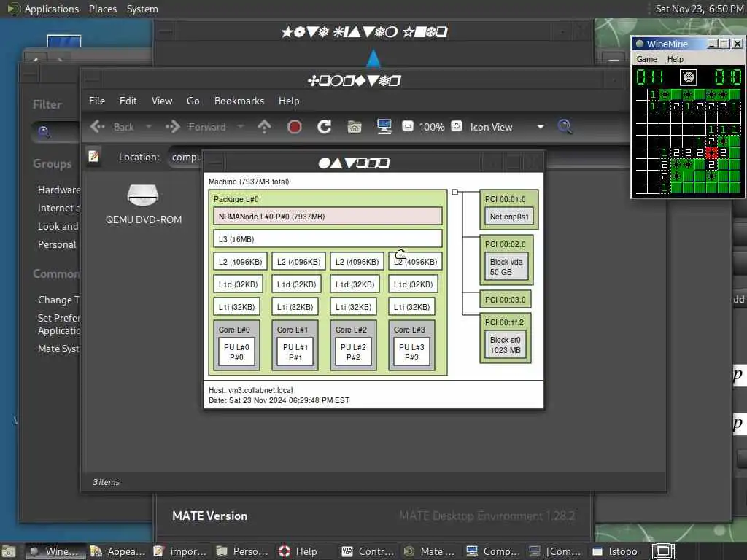
Task: Open the Home folder toolbar icon
Action: (x=355, y=127)
